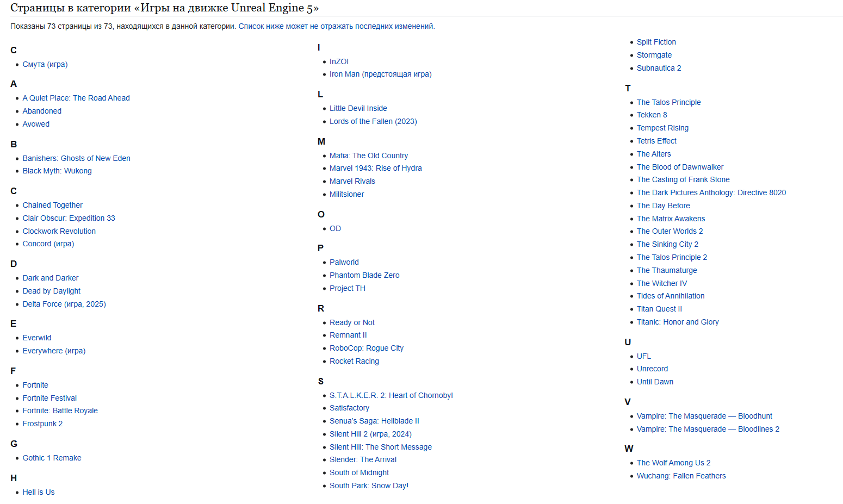Image resolution: width=843 pixels, height=504 pixels.
Task: Go to 'The Blood of Dawnwalker'
Action: tap(680, 167)
